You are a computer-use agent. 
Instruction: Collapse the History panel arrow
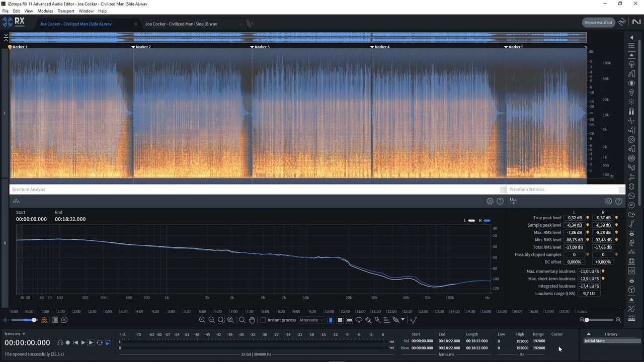(x=588, y=334)
